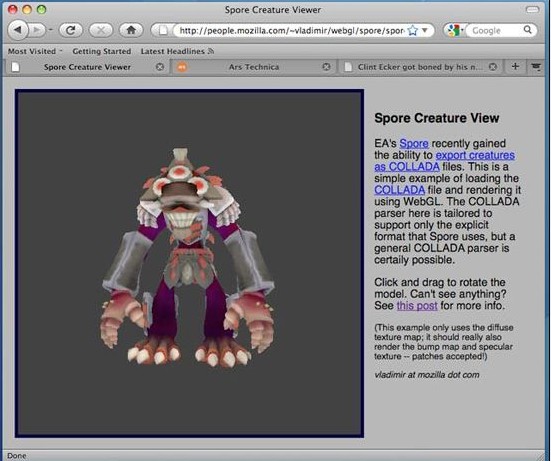This screenshot has height=461, width=551.
Task: Click the search magnifier icon
Action: point(528,30)
